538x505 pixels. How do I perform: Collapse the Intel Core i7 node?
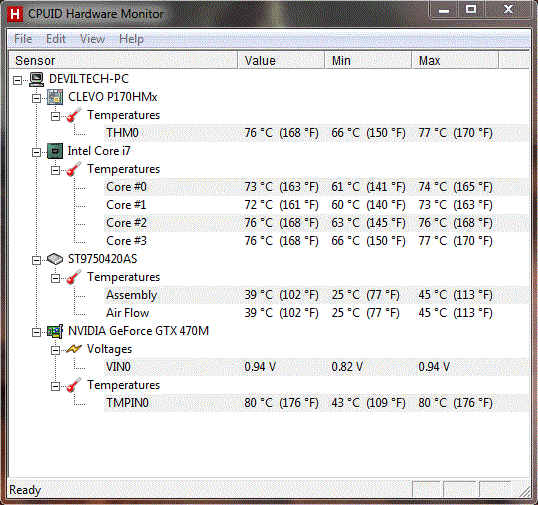click(x=36, y=152)
